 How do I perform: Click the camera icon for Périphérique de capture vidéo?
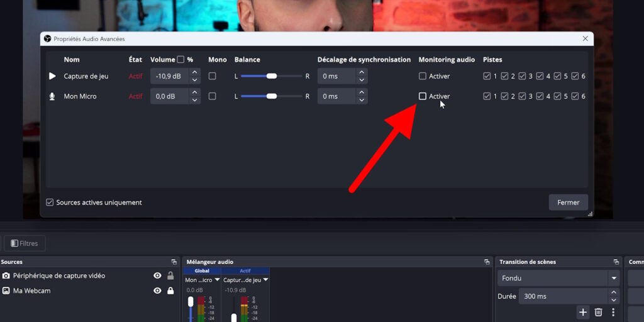[6, 275]
